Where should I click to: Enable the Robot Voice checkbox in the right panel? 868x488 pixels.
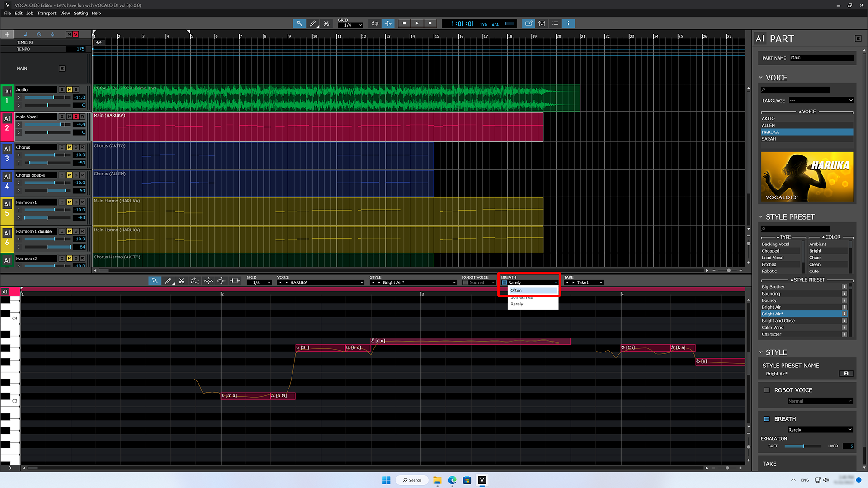(767, 390)
